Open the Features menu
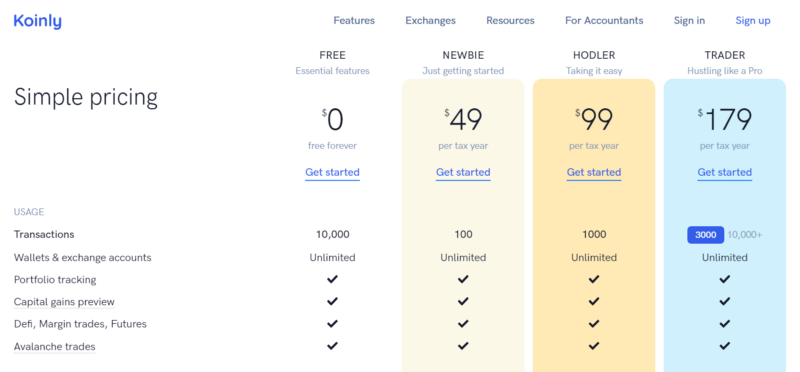The width and height of the screenshot is (800, 372). tap(354, 20)
